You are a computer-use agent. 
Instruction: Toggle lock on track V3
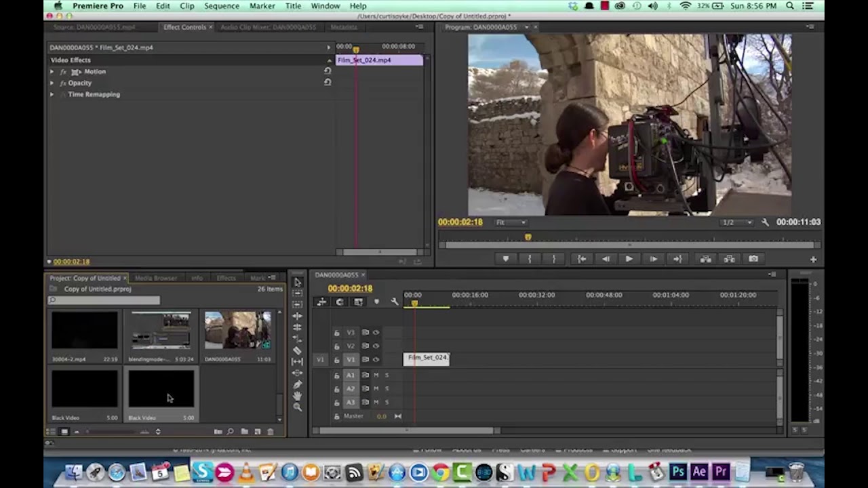pyautogui.click(x=336, y=333)
